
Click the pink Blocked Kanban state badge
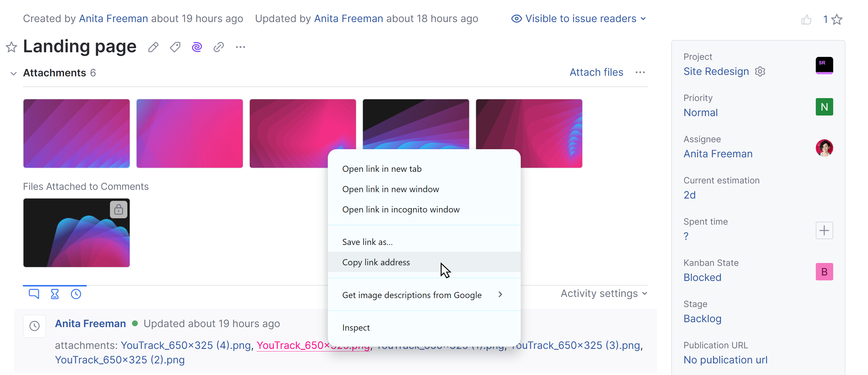pos(824,271)
